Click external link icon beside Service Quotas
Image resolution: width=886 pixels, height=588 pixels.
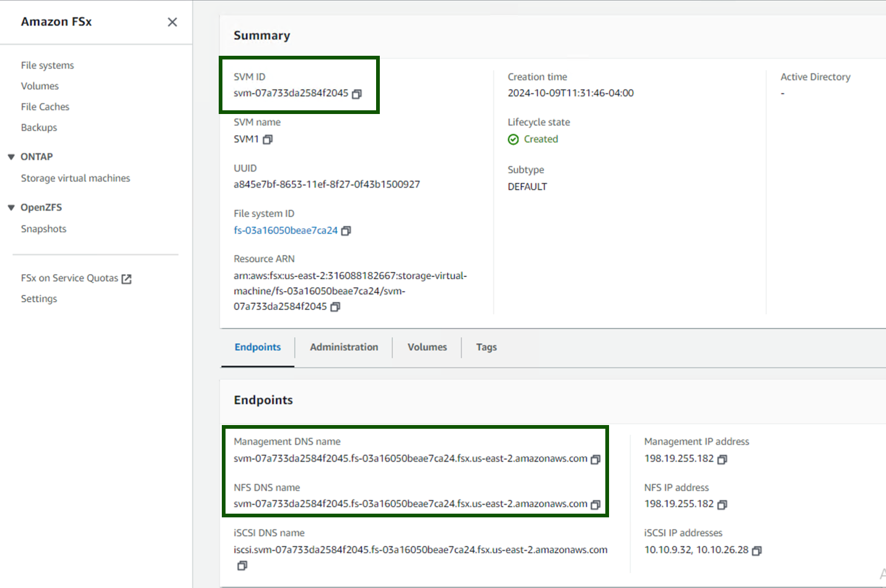(126, 279)
